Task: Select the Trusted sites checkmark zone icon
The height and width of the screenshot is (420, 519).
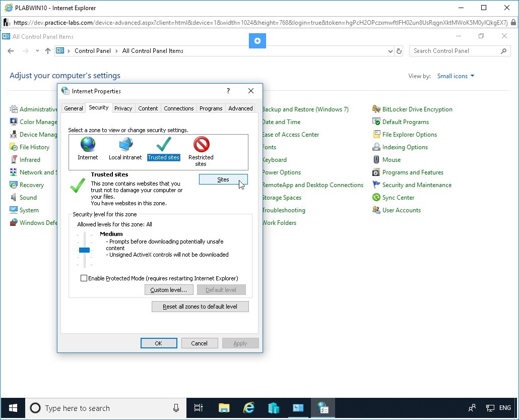Action: (164, 144)
